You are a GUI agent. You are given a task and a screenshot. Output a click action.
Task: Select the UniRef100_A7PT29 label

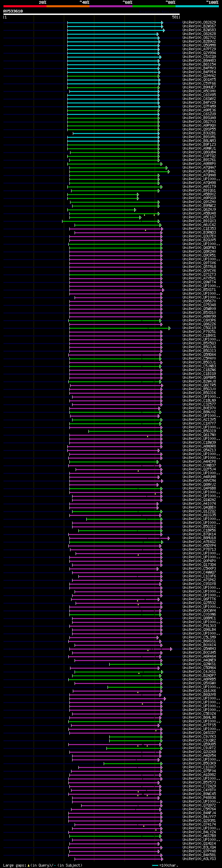[x=199, y=49]
